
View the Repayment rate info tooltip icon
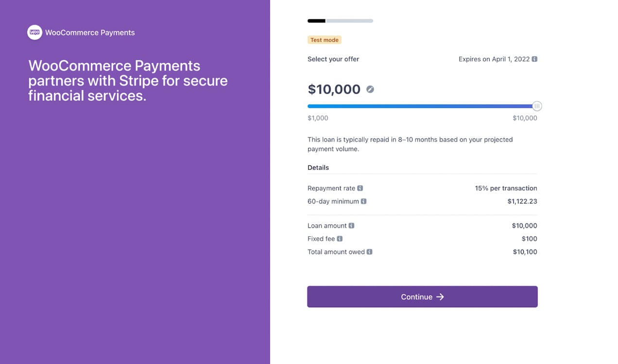(360, 188)
